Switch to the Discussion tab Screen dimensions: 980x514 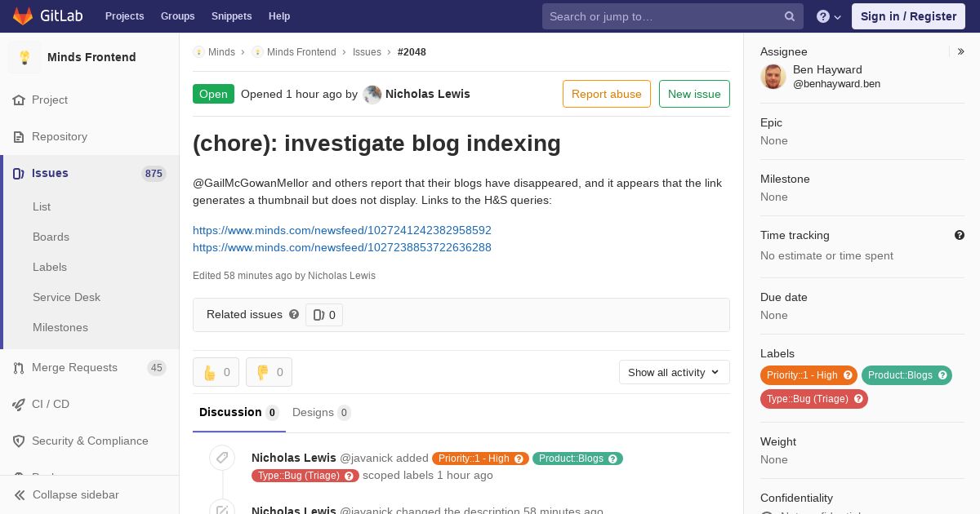pos(239,413)
